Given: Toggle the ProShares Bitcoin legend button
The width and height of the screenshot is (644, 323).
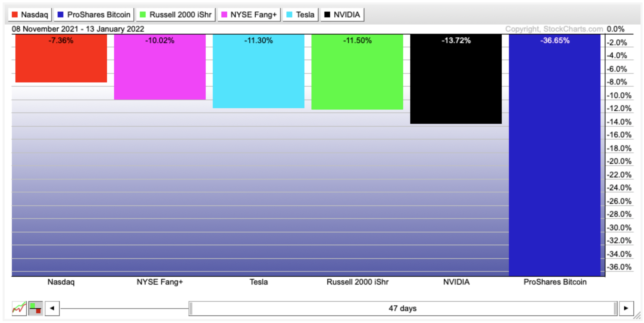Looking at the screenshot, I should 94,15.
